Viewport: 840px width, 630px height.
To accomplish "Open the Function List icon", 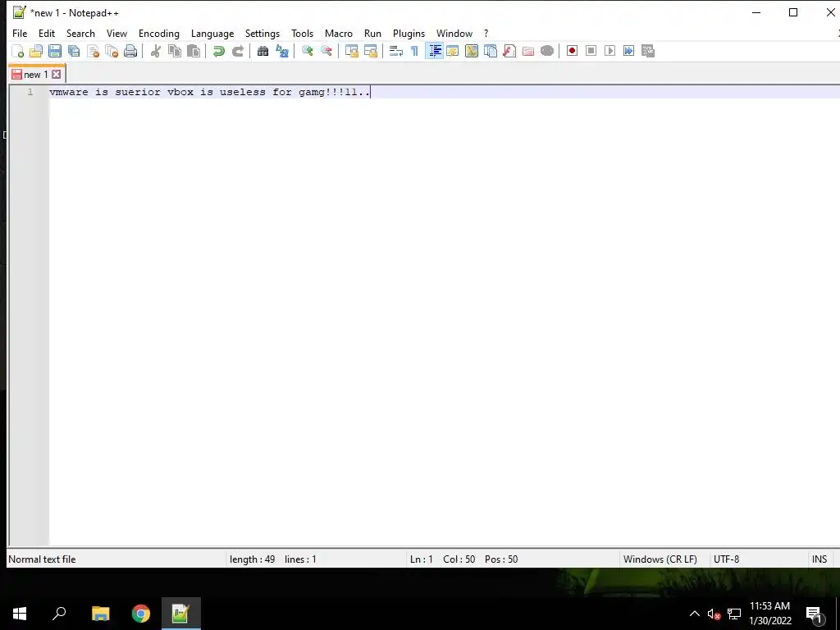I will tap(509, 51).
